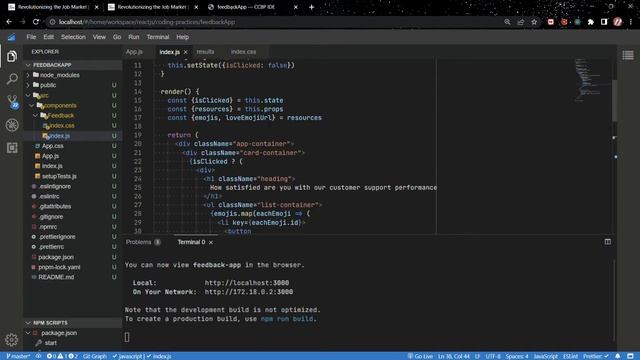Viewport: 640px width, 360px height.
Task: Share this page icon in address bar
Action: click(520, 22)
